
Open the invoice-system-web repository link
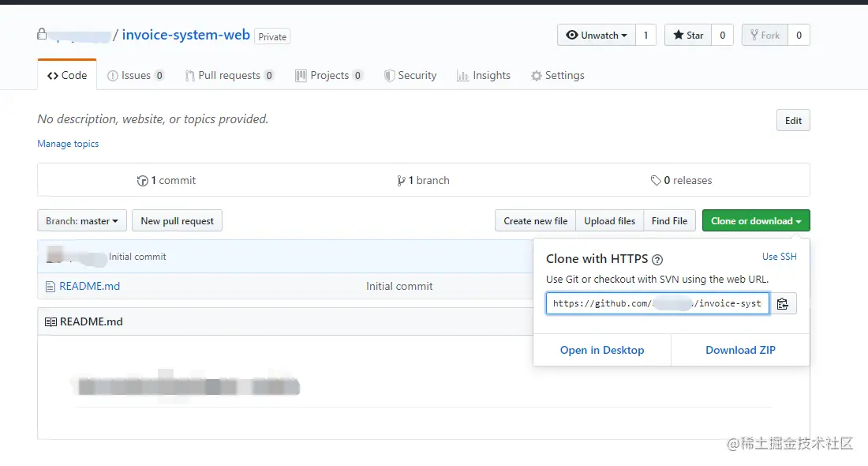click(186, 35)
